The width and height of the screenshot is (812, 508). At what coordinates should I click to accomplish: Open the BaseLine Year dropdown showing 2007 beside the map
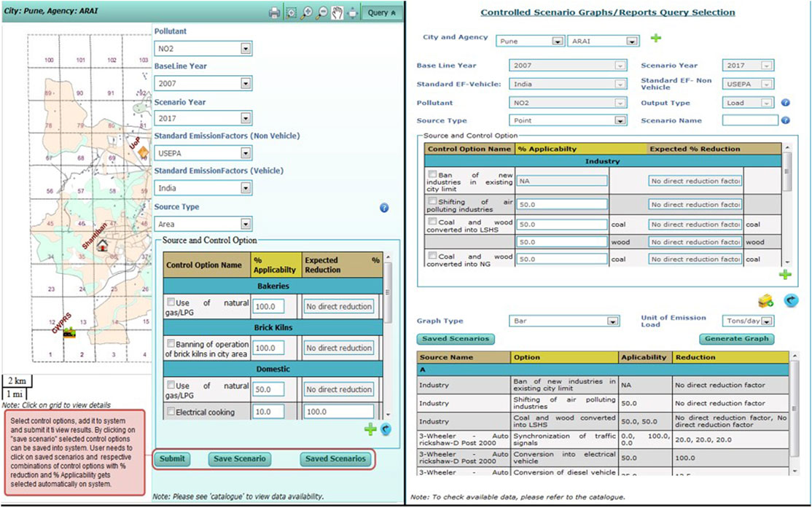(203, 83)
